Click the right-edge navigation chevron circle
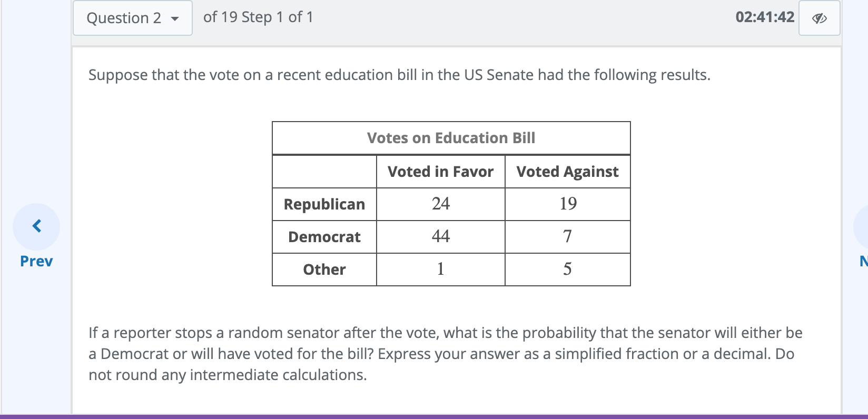This screenshot has height=419, width=868. point(864,227)
